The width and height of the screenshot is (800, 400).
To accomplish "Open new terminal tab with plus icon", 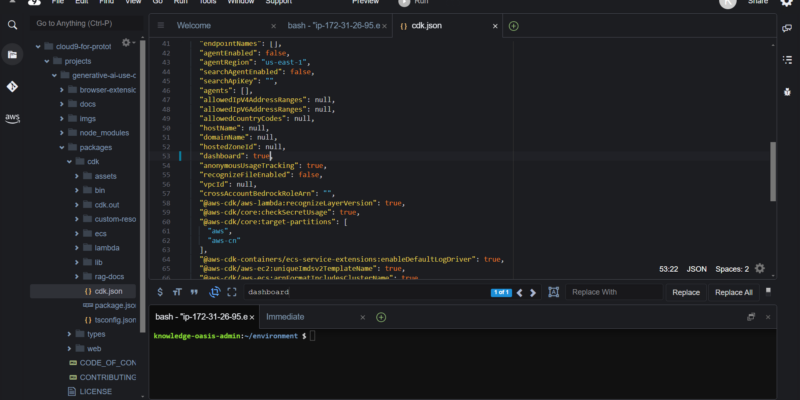I will click(381, 317).
